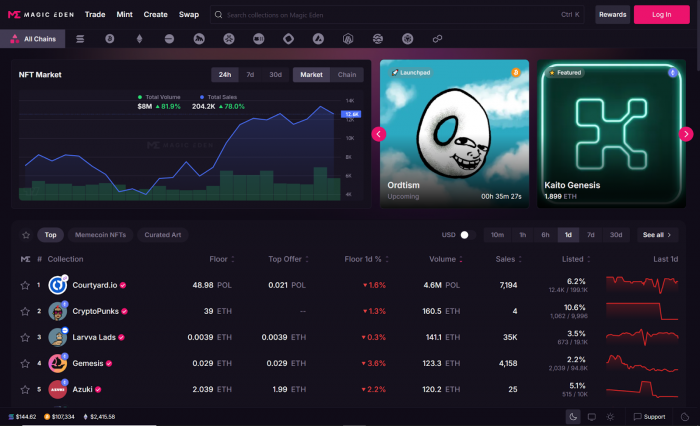Sort table by Floor column

[x=222, y=259]
